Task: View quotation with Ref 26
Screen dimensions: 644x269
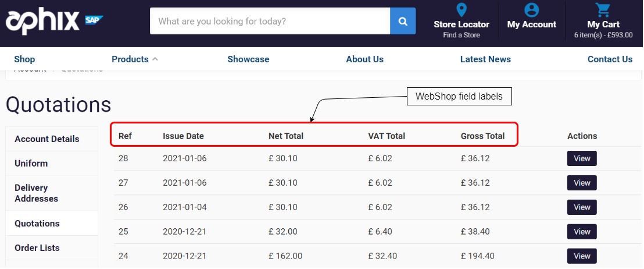Action: [x=582, y=207]
